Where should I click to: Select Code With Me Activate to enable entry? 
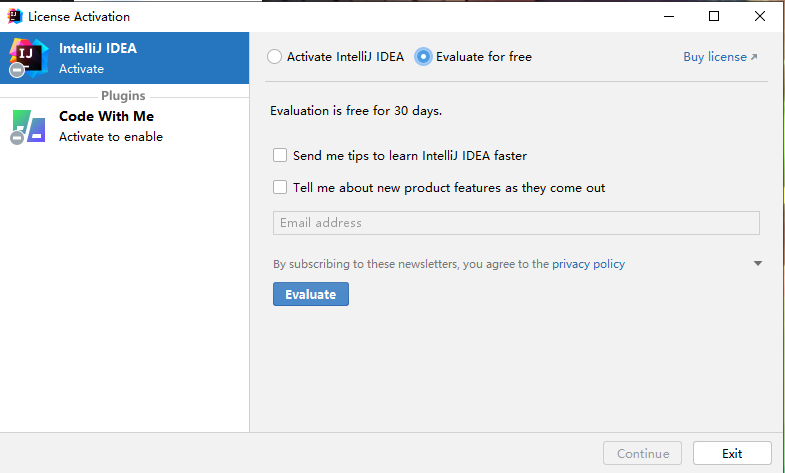[x=125, y=126]
